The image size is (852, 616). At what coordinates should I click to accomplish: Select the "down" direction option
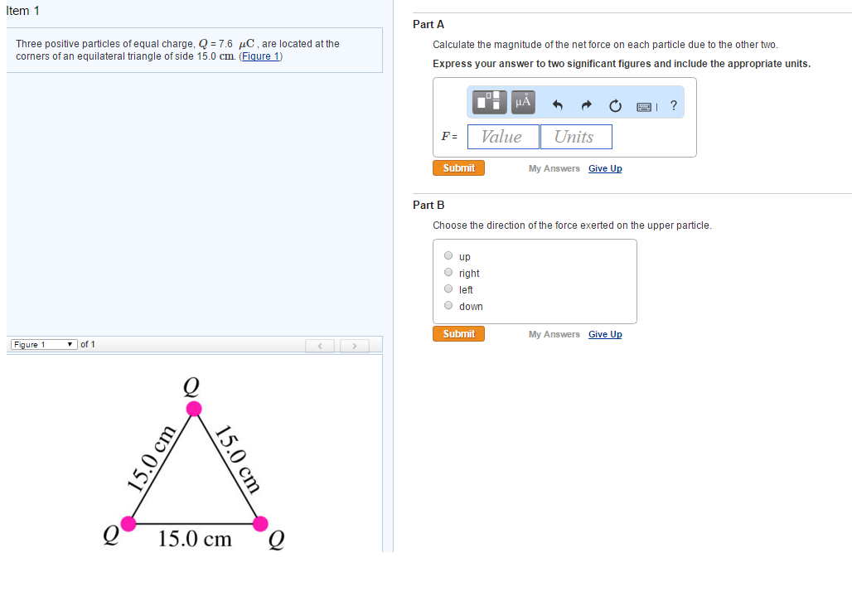pos(448,306)
